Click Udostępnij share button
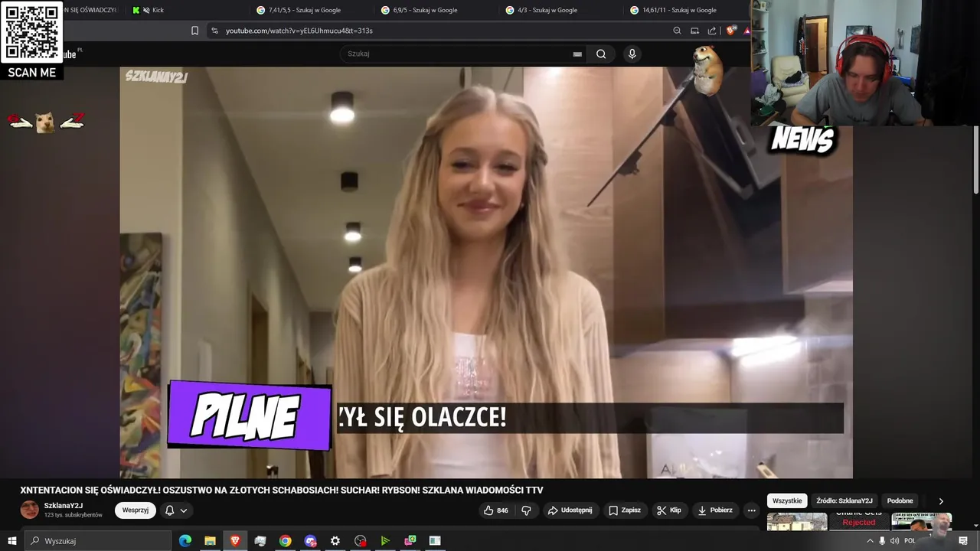This screenshot has width=980, height=551. coord(570,510)
